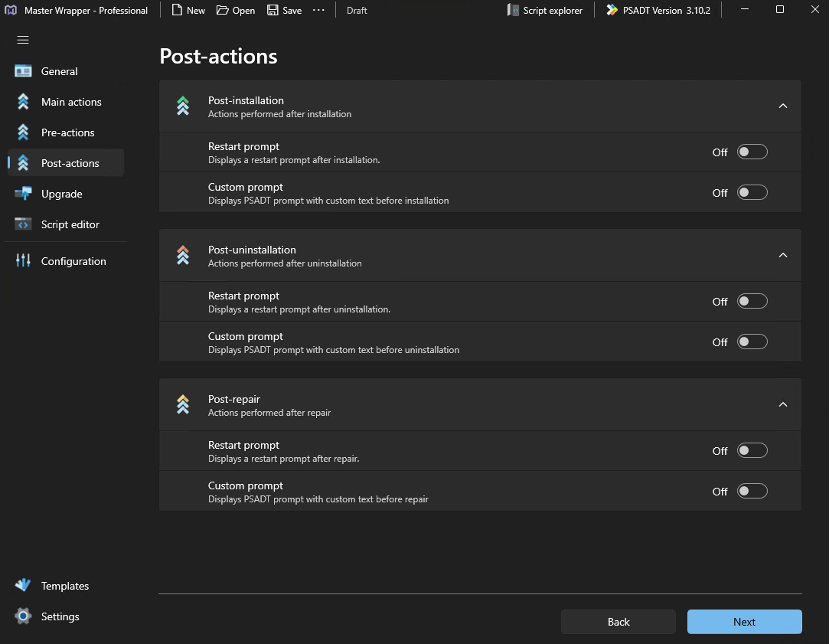Click the Settings gear icon
The image size is (829, 644).
pos(23,616)
